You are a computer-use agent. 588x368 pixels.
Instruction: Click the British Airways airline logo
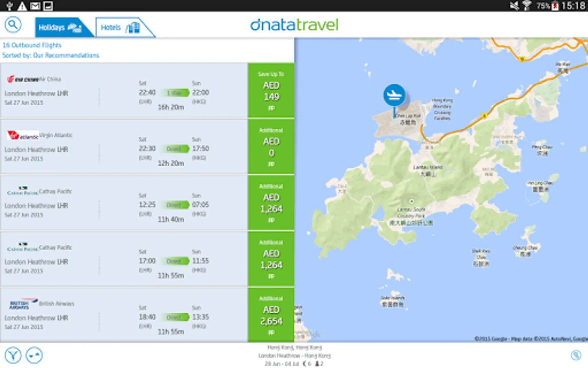(x=23, y=303)
